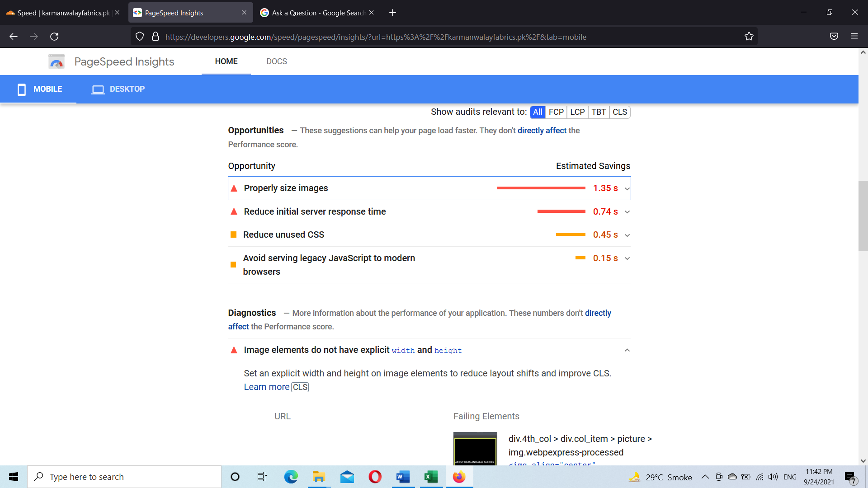This screenshot has width=868, height=488.
Task: Switch to the DOCS tab
Action: click(x=277, y=61)
